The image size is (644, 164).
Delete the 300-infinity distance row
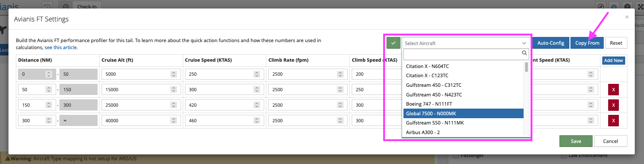[x=613, y=120]
